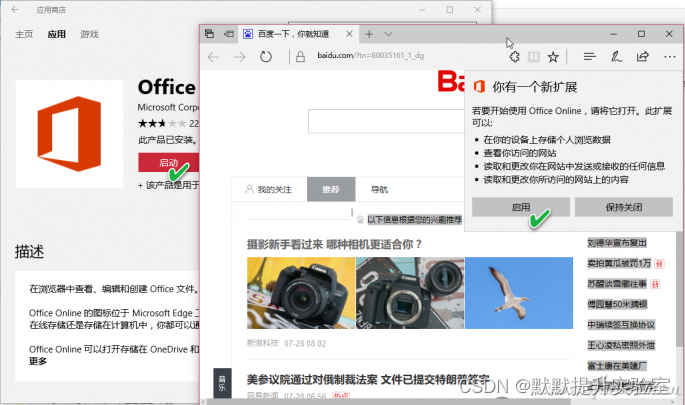The height and width of the screenshot is (405, 685).
Task: Open the 主页 tab in App Store
Action: pos(24,34)
